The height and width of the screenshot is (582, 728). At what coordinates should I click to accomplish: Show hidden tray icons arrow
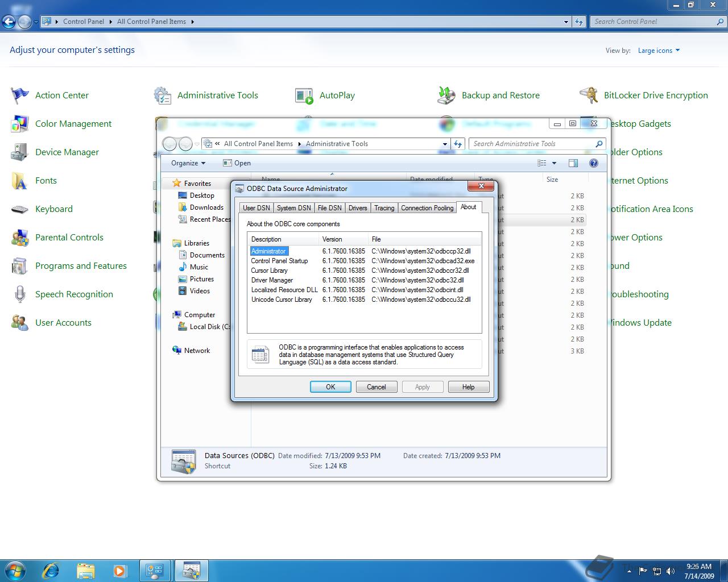[x=629, y=571]
